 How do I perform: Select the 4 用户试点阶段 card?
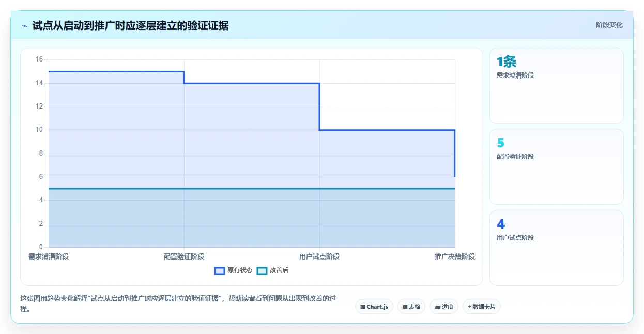pyautogui.click(x=557, y=248)
